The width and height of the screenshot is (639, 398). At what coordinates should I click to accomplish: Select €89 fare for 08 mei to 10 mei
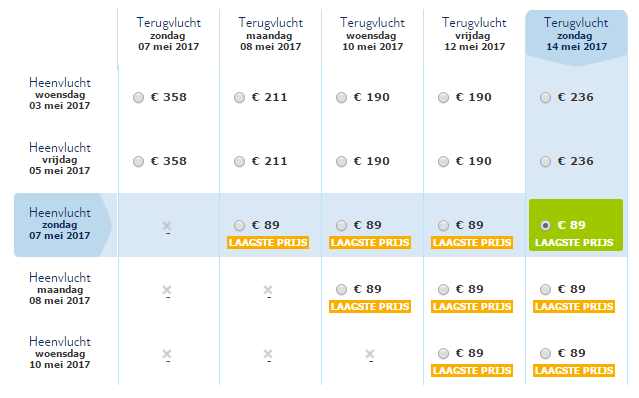pyautogui.click(x=342, y=290)
